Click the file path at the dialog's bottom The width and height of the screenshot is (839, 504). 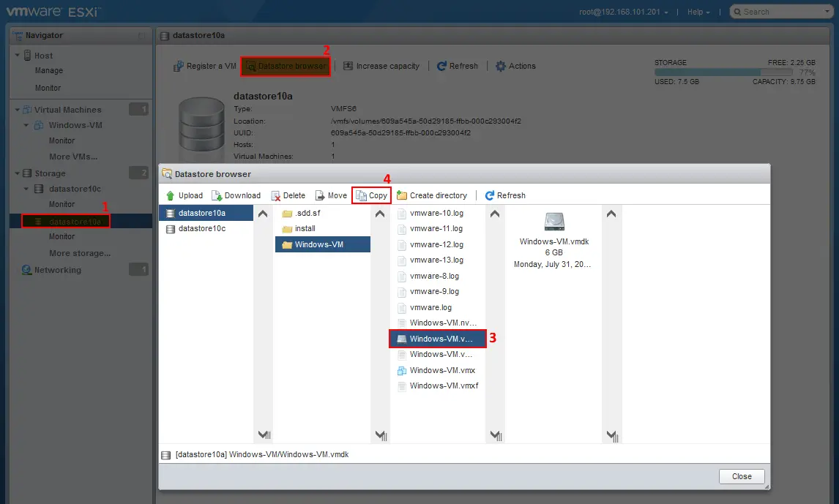tap(261, 454)
